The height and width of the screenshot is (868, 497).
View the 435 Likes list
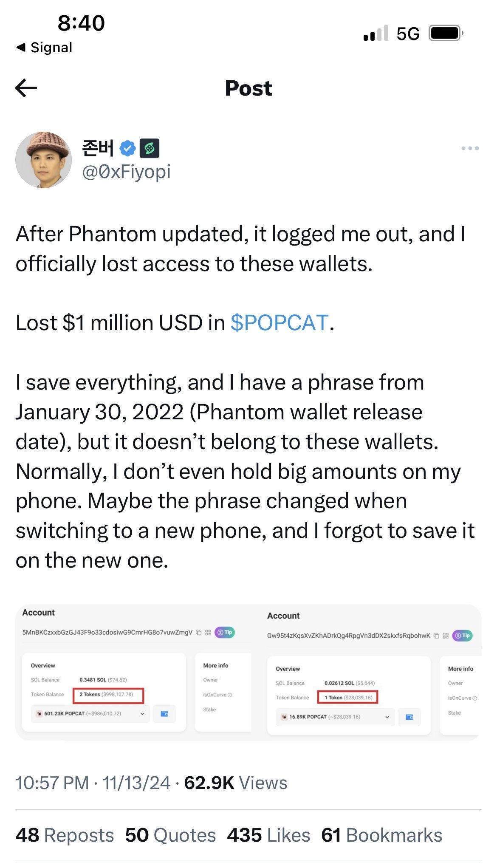268,835
